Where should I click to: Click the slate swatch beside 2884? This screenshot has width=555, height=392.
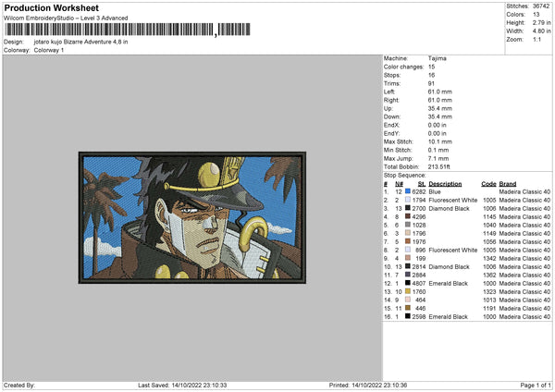pos(408,275)
